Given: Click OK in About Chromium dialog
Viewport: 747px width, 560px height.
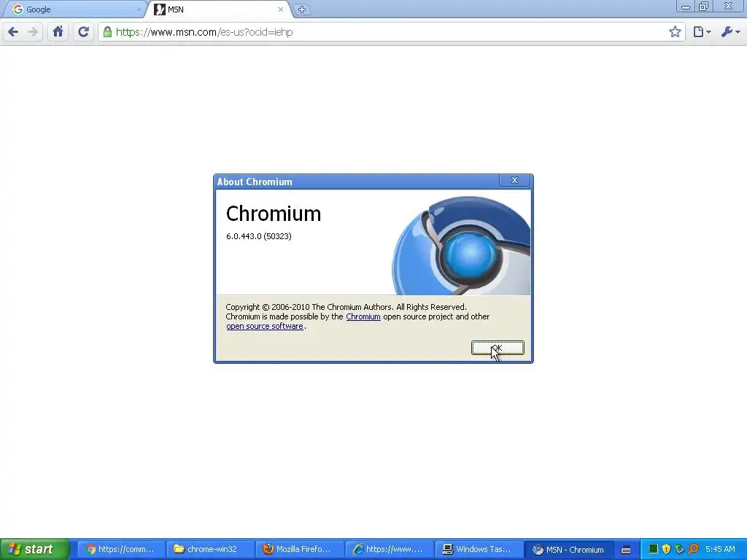Looking at the screenshot, I should 498,348.
